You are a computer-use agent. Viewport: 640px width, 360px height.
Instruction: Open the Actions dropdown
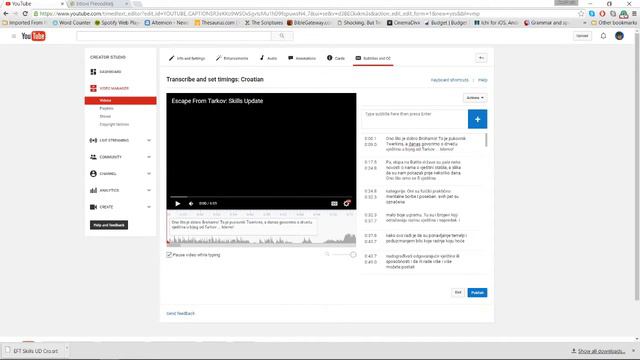click(x=475, y=98)
